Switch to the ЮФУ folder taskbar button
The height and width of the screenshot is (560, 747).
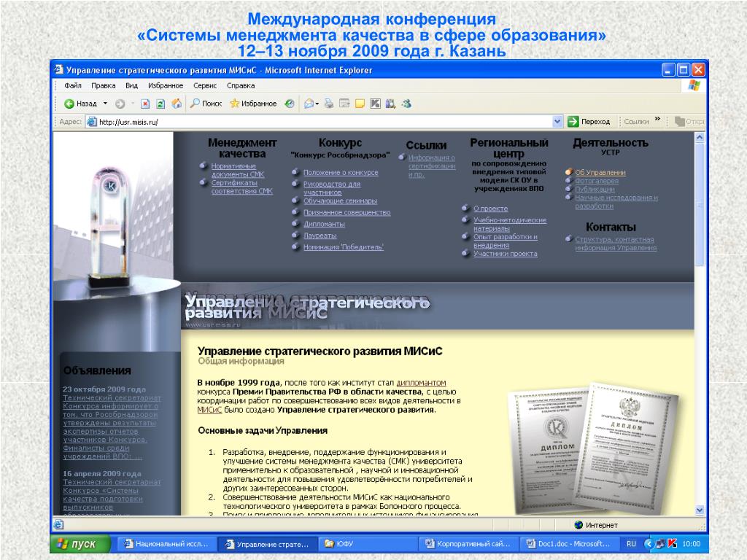pyautogui.click(x=368, y=543)
